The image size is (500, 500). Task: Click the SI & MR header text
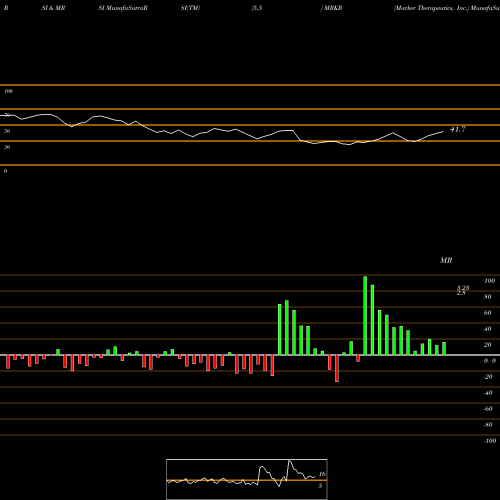pos(53,8)
